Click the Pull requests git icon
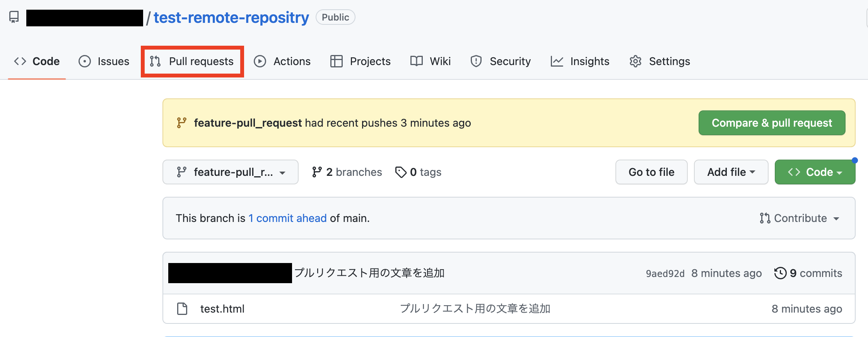The width and height of the screenshot is (868, 337). [155, 61]
